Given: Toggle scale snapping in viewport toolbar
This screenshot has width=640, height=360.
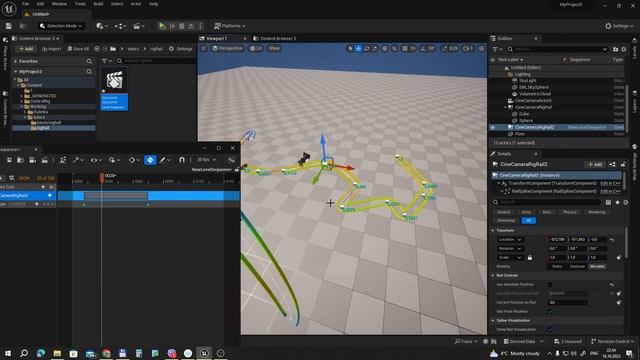Looking at the screenshot, I should [444, 48].
